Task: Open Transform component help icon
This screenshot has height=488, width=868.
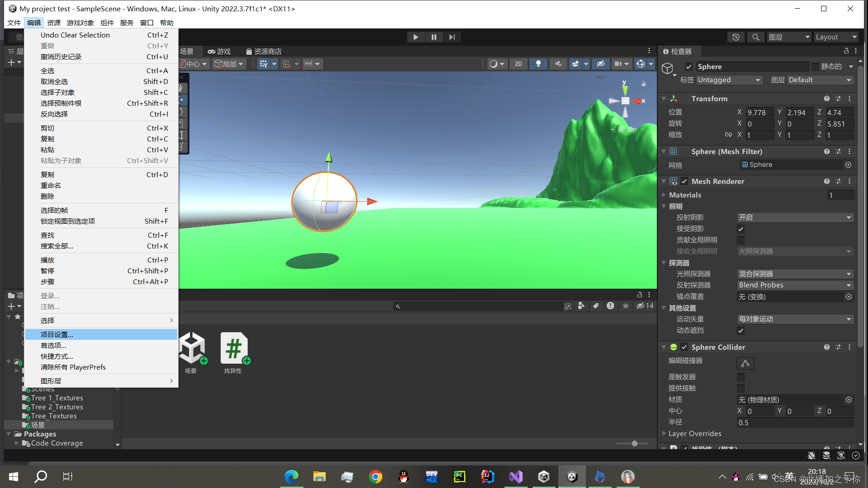Action: coord(826,99)
